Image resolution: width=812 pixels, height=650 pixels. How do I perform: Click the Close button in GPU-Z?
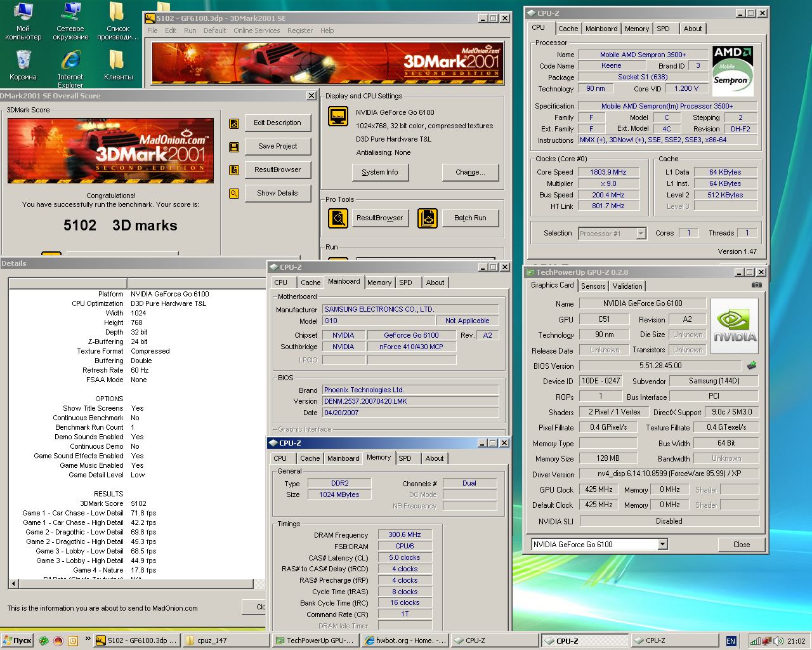coord(742,545)
